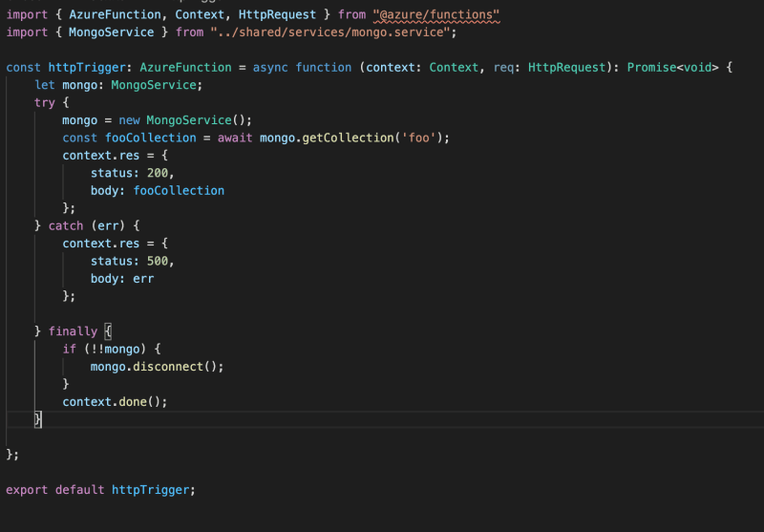Screen dimensions: 764x532
Task: Click 'body: err' line
Action: [122, 279]
